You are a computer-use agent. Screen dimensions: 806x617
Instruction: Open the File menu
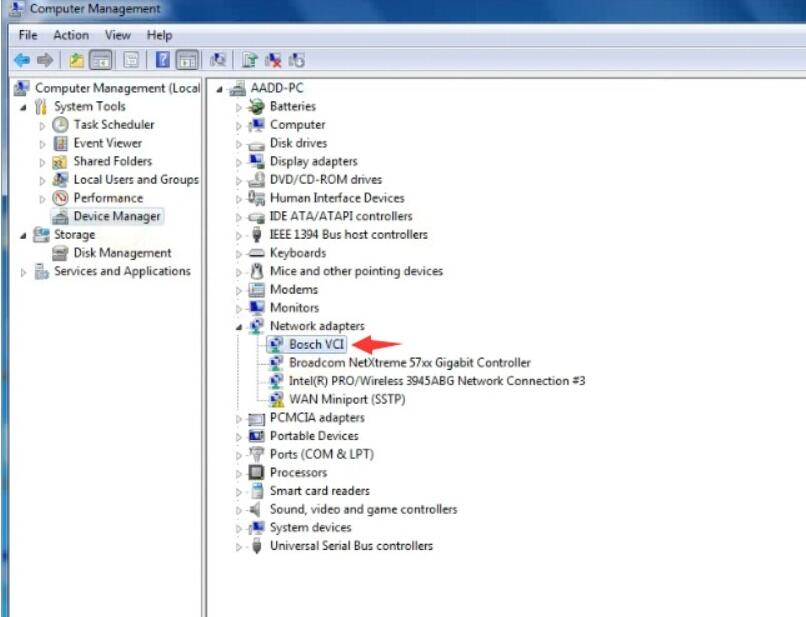[x=28, y=35]
